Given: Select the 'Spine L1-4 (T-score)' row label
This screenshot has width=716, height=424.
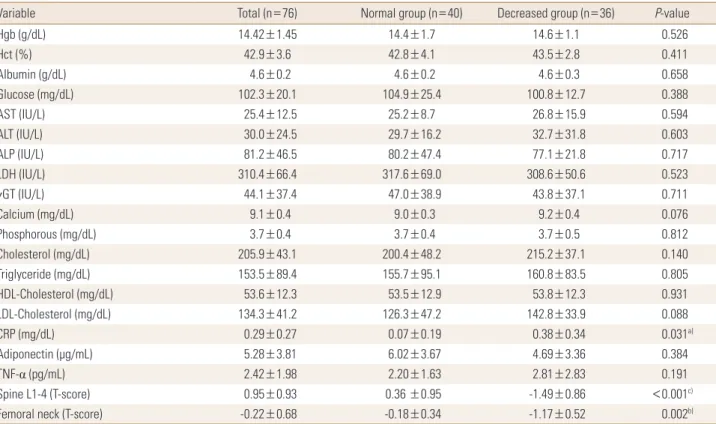Looking at the screenshot, I should coord(45,394).
